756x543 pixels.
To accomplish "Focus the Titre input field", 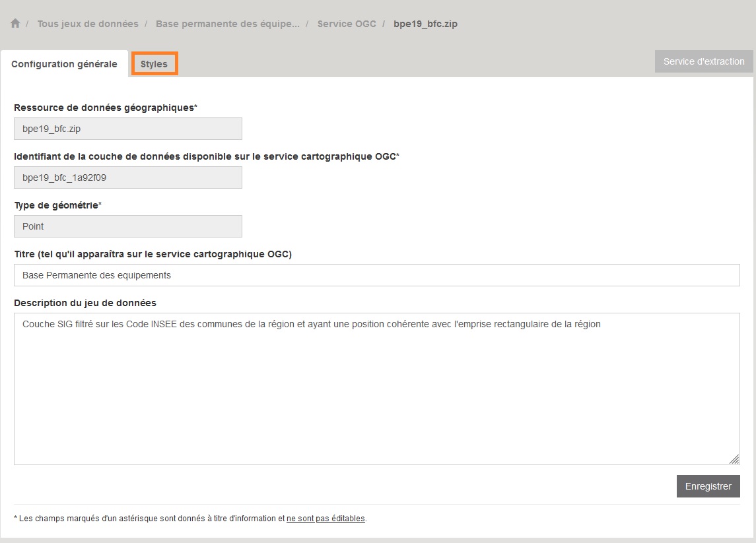I will [376, 275].
